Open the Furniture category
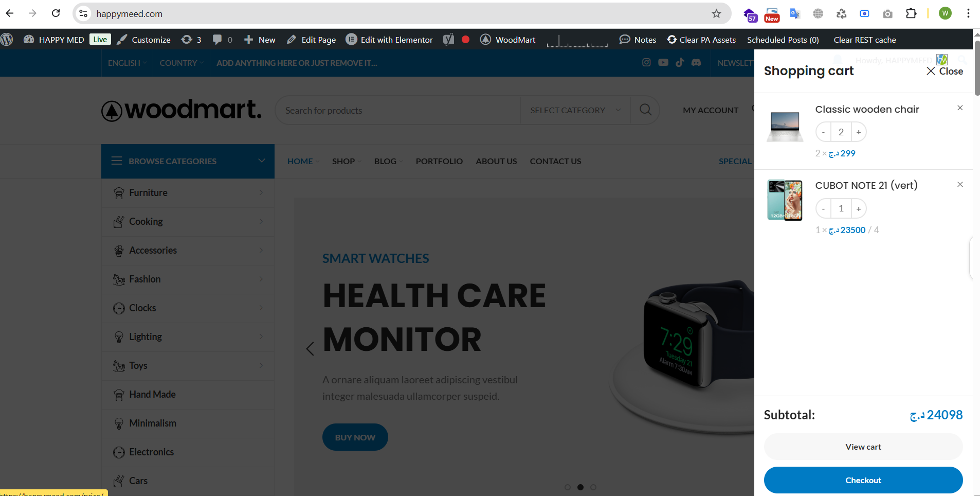 [188, 193]
